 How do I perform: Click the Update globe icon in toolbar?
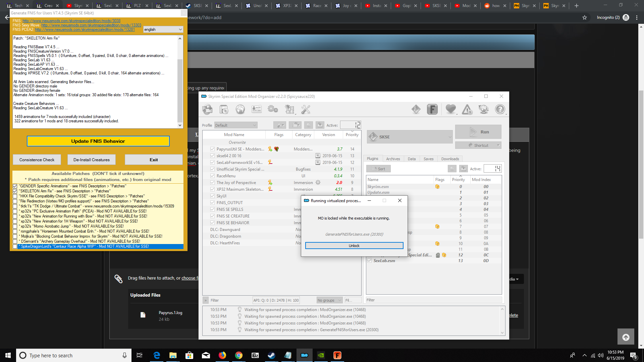(484, 109)
